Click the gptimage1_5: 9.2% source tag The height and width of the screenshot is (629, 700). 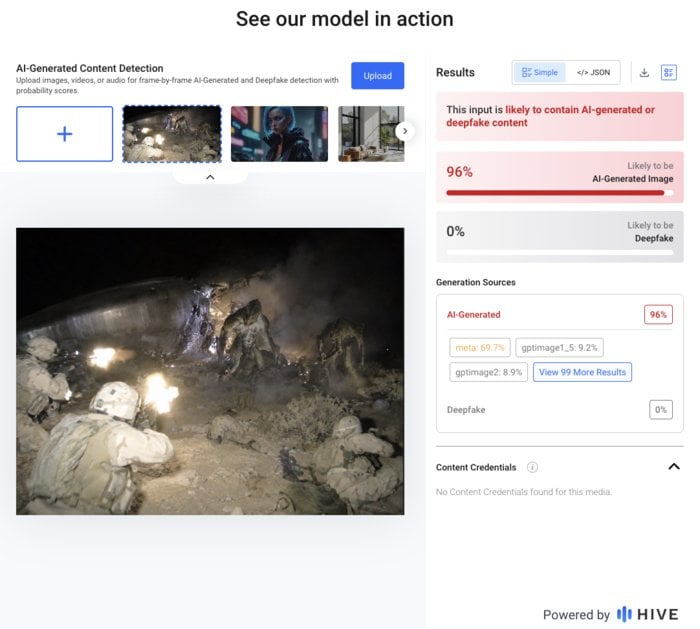(x=559, y=347)
